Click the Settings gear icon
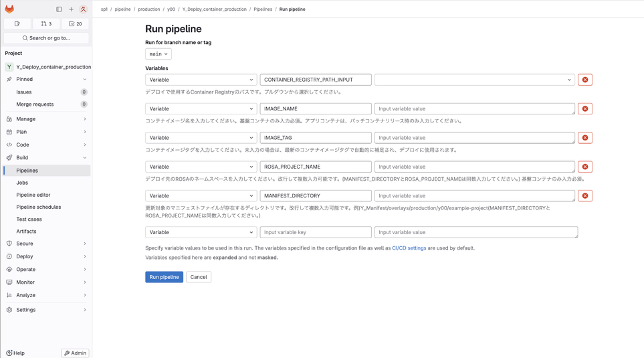Image resolution: width=644 pixels, height=358 pixels. coord(9,310)
